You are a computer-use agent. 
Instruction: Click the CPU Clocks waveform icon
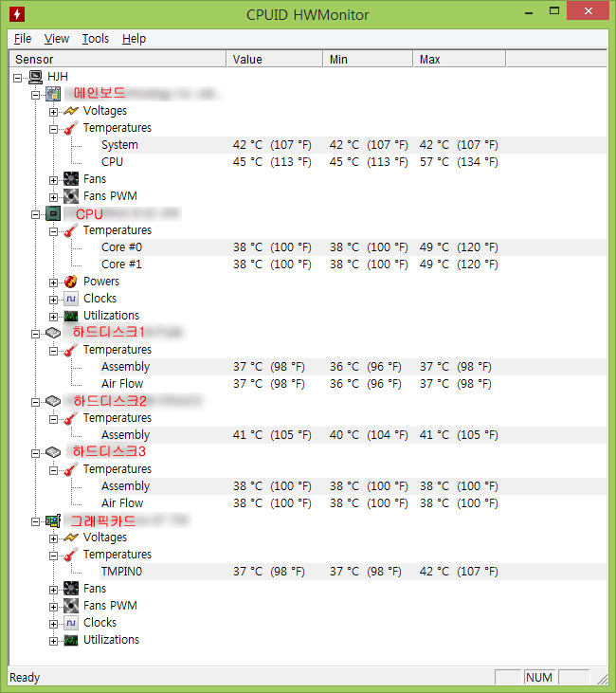(x=71, y=299)
